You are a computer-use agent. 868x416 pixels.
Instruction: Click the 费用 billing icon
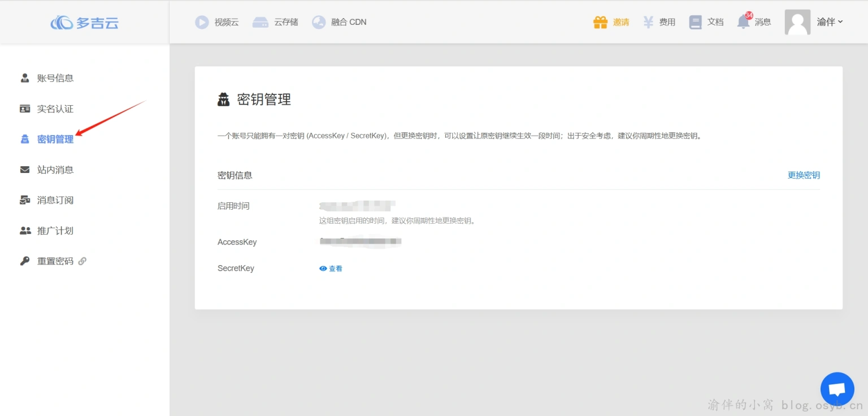click(648, 22)
